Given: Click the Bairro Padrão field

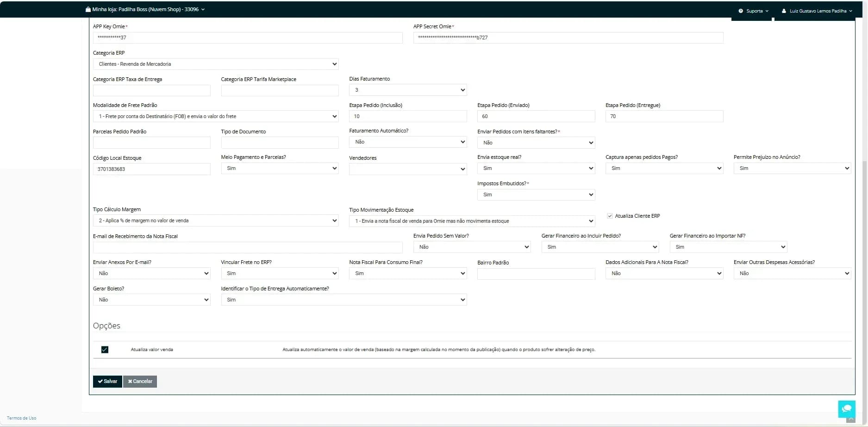Looking at the screenshot, I should pyautogui.click(x=536, y=274).
